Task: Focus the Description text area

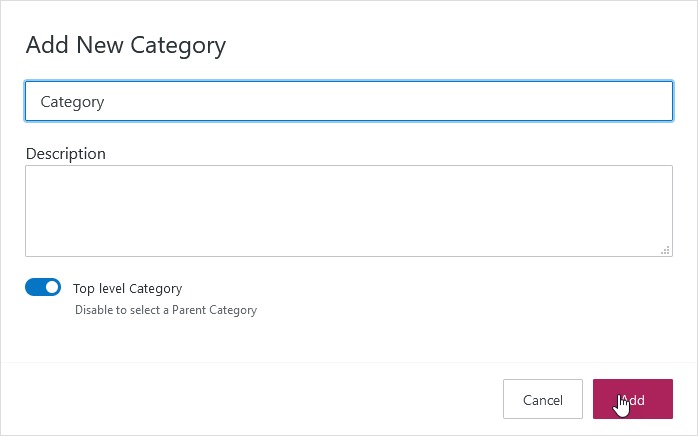Action: click(348, 211)
